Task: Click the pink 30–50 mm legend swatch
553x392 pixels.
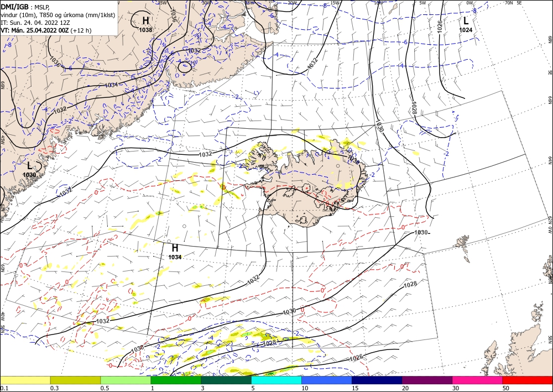Action: pos(478,380)
